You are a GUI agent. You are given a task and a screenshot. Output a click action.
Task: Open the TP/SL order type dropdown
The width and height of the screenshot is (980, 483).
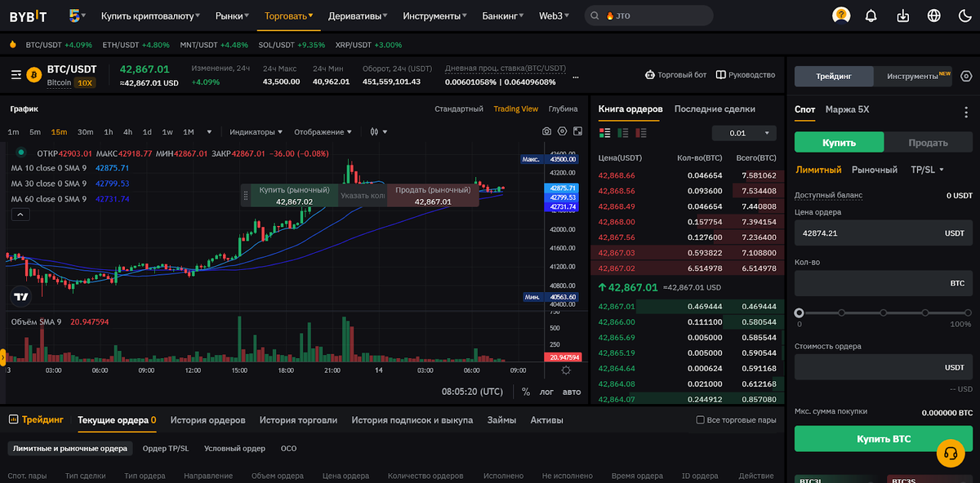pyautogui.click(x=927, y=170)
